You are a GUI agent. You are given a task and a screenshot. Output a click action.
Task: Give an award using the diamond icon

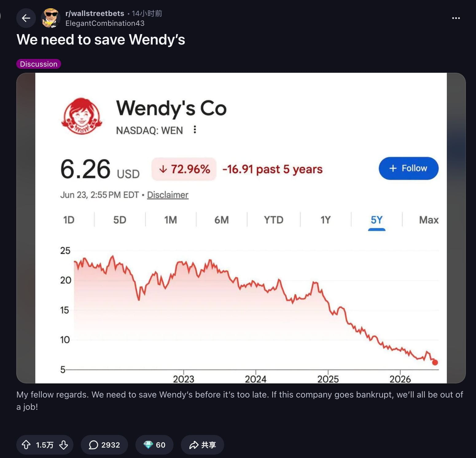point(154,444)
